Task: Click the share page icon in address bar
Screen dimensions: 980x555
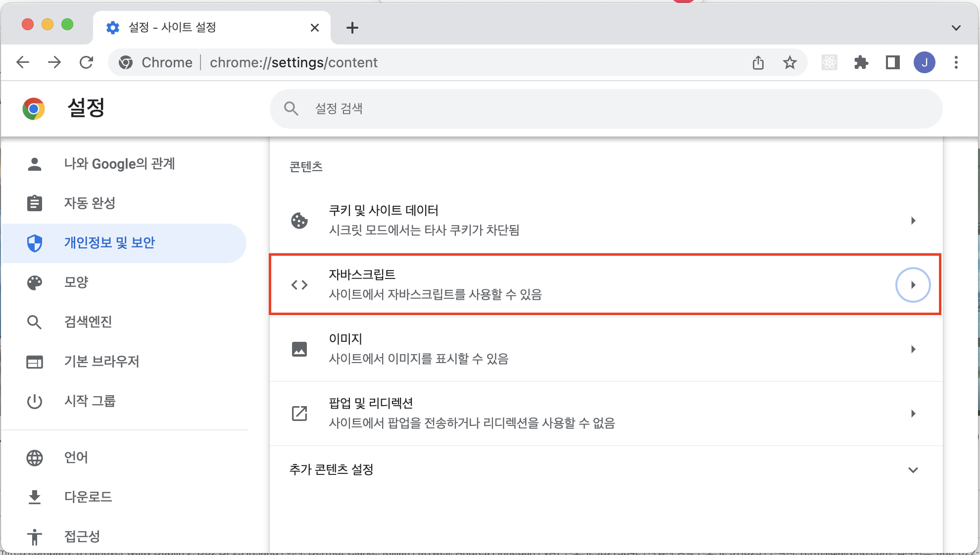Action: pyautogui.click(x=758, y=63)
